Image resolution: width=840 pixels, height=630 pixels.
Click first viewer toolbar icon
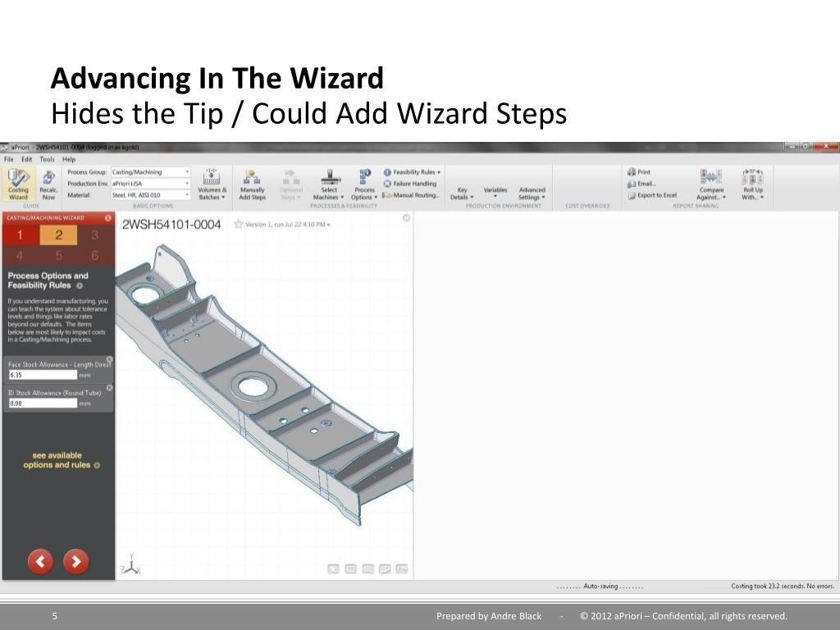pos(333,569)
